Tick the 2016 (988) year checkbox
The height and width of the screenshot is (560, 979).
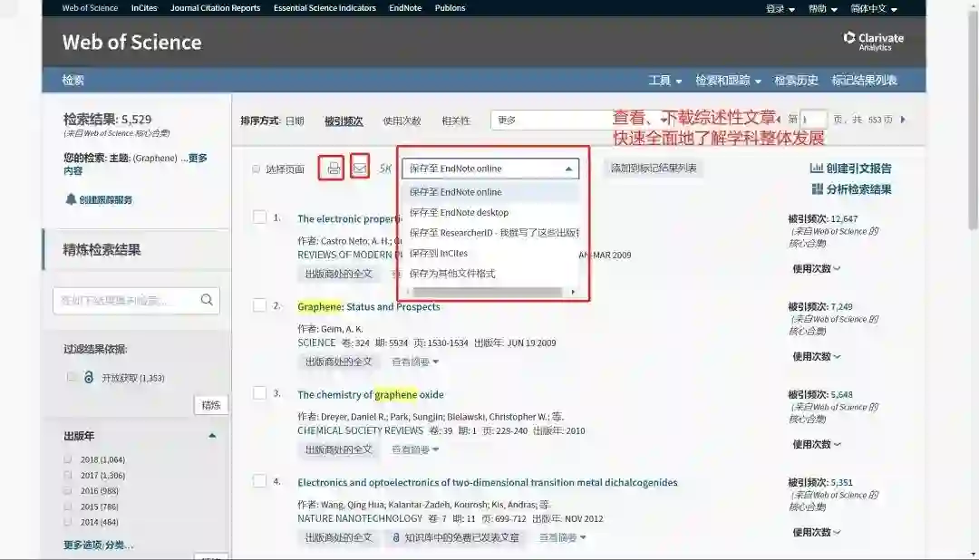[67, 490]
